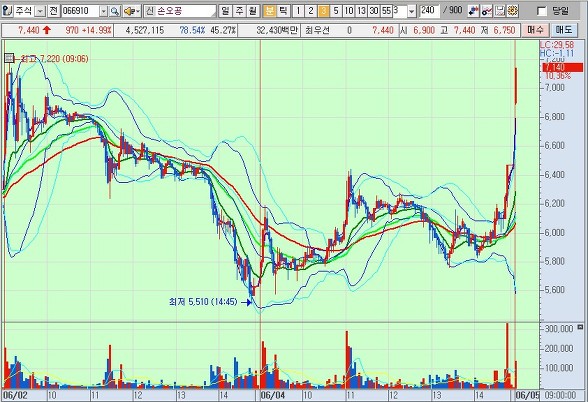
Task: Set interval to 2 minutes
Action: point(311,11)
